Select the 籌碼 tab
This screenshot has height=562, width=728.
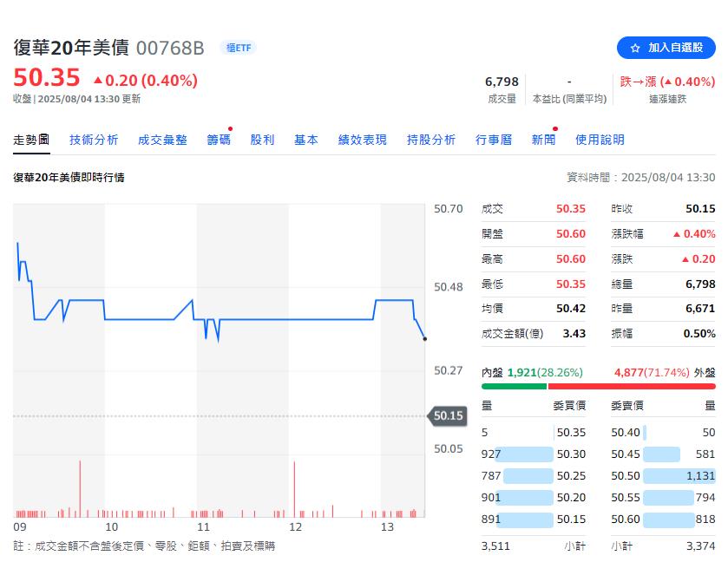tap(218, 140)
